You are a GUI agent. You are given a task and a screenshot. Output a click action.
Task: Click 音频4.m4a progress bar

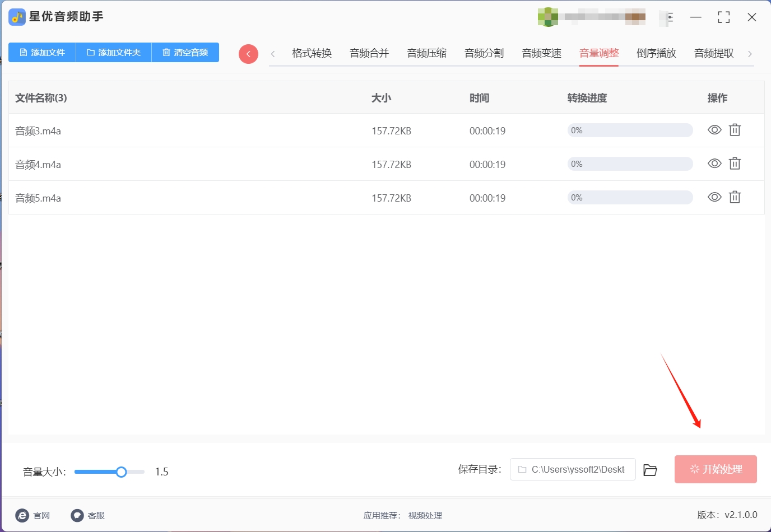630,164
